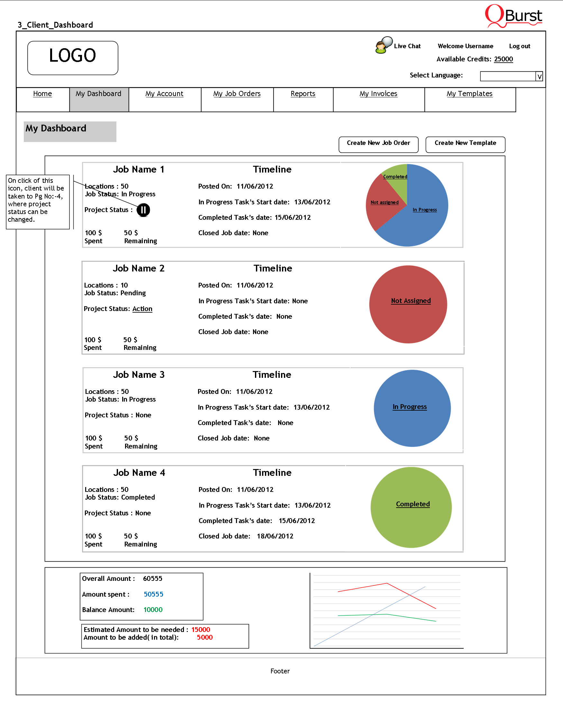Open the My Templates tab
Image resolution: width=563 pixels, height=728 pixels.
tap(469, 94)
